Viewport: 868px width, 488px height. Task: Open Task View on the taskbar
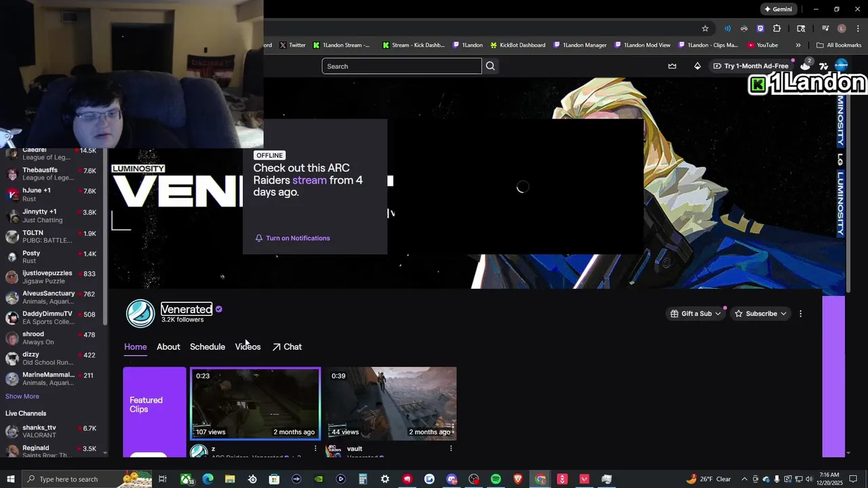[163, 479]
